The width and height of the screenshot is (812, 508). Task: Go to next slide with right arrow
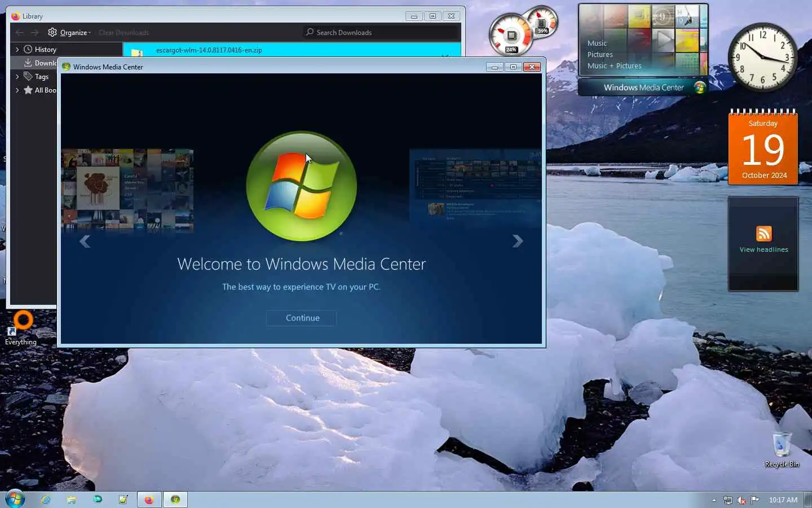(517, 241)
